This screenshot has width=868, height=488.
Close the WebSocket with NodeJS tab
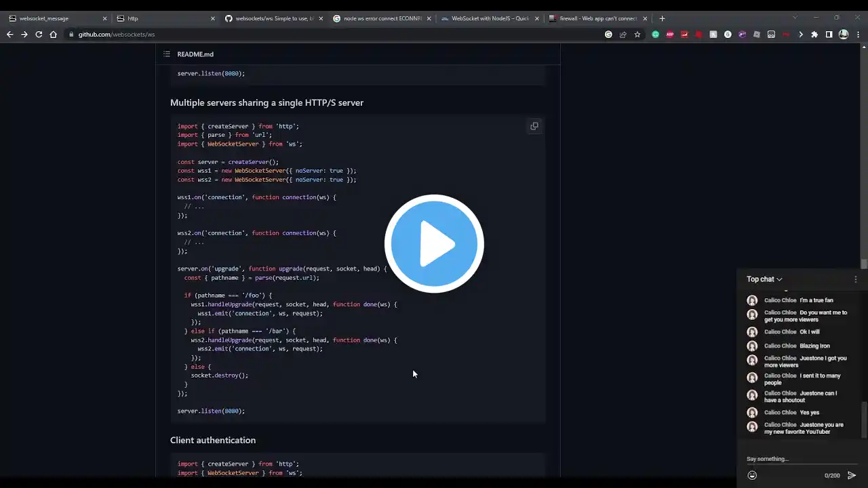click(x=537, y=18)
